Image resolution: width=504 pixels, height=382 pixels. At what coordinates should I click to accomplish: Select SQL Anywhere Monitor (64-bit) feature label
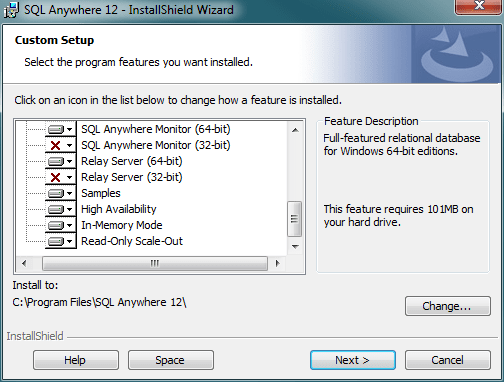coord(156,129)
